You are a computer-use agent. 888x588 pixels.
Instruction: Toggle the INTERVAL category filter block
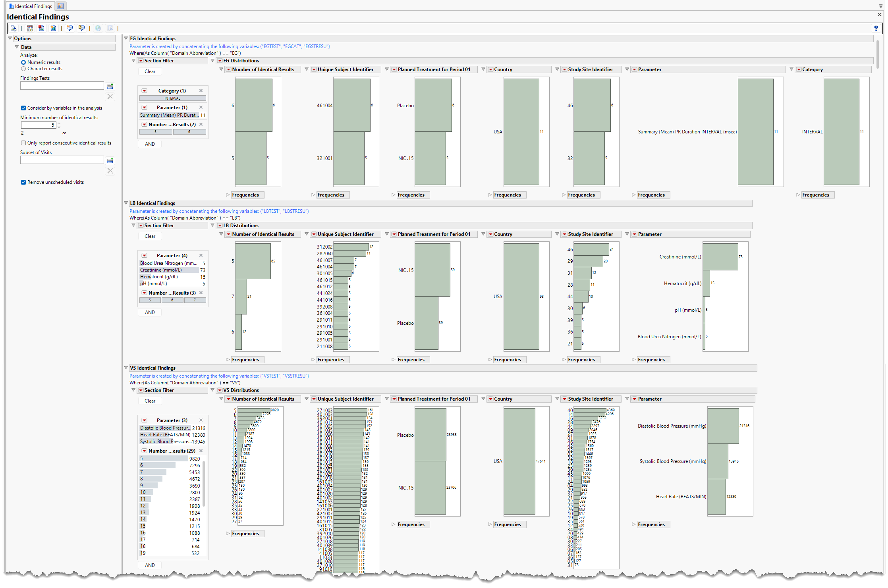pos(172,98)
